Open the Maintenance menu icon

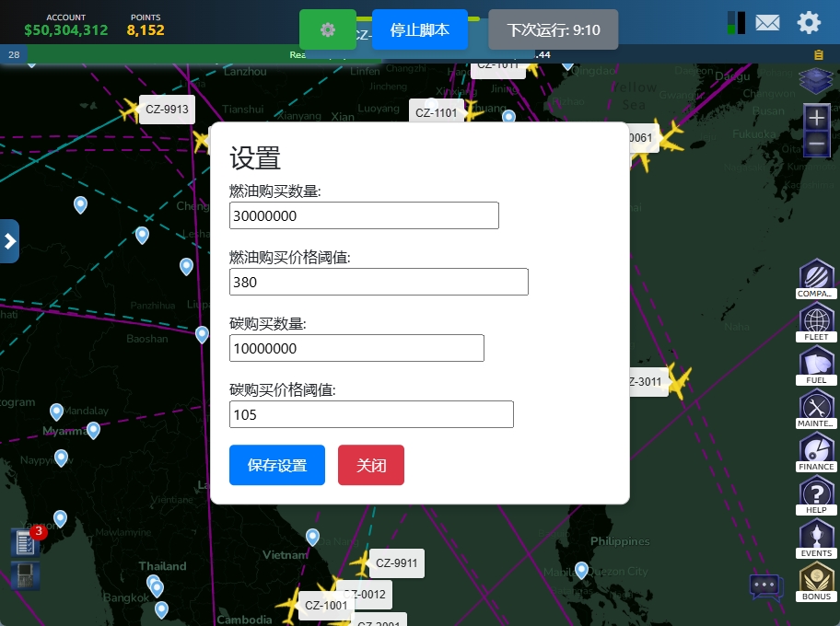tap(816, 409)
